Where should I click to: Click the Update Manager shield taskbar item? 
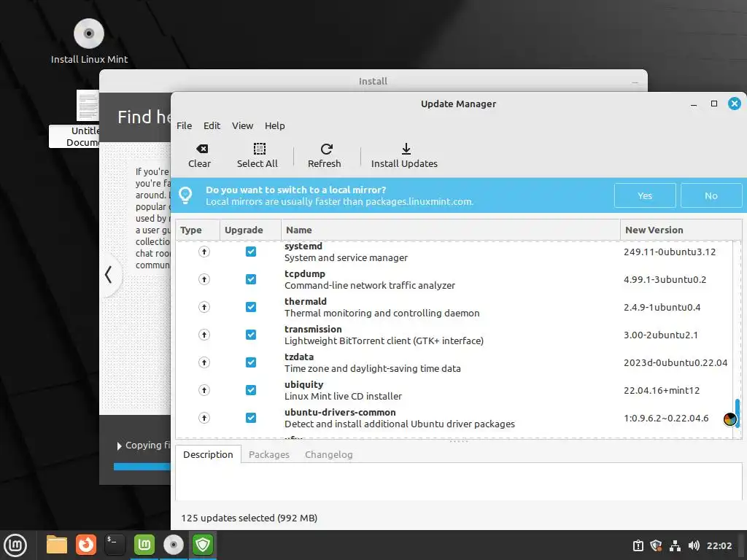tap(203, 545)
